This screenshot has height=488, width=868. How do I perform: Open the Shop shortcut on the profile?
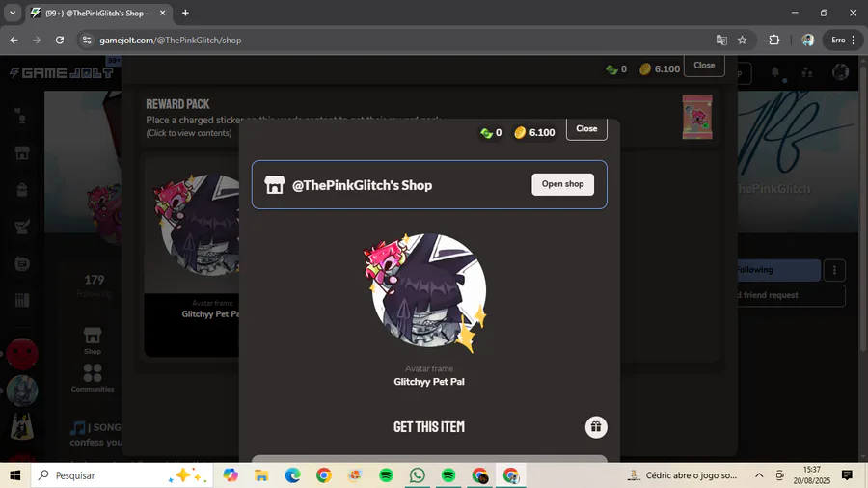(93, 340)
